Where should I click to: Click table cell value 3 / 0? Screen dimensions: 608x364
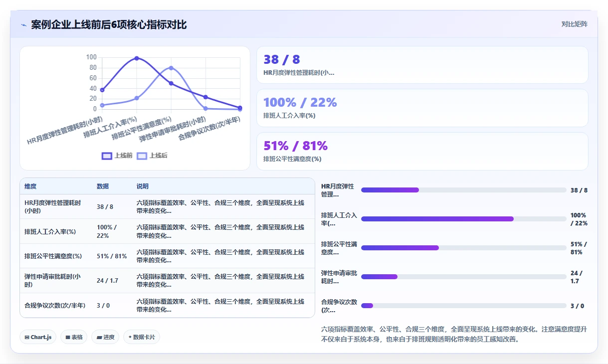point(103,305)
